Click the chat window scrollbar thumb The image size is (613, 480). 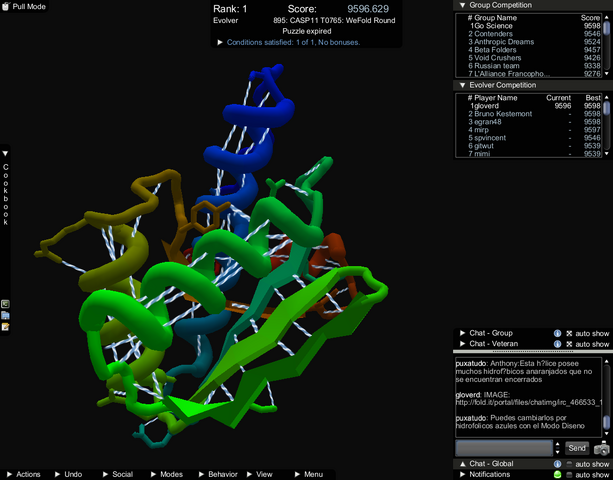click(606, 422)
